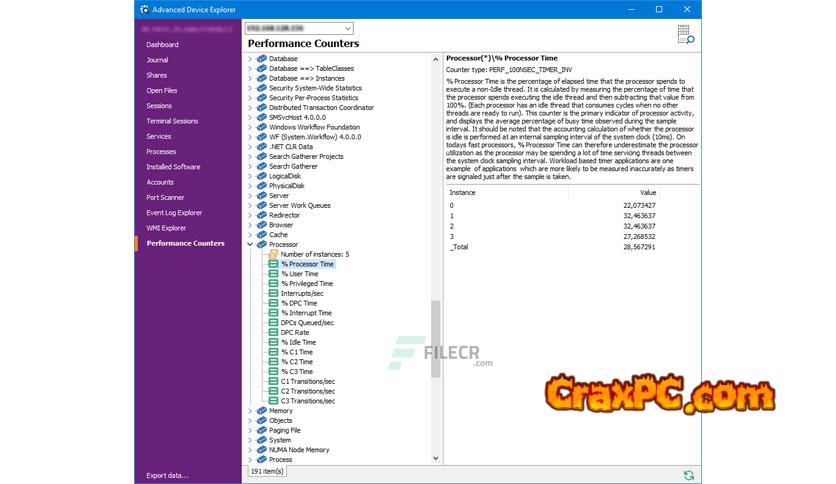Open the Port Scanner section
The image size is (836, 484).
point(165,197)
